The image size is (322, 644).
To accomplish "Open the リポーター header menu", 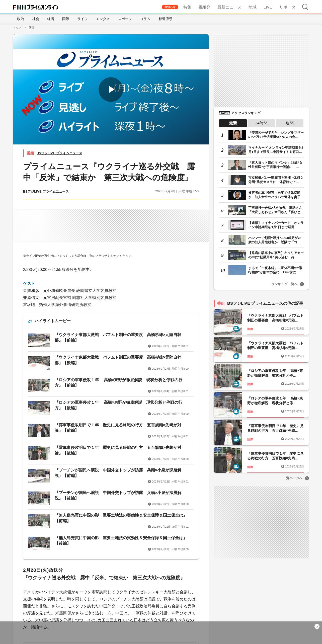I will (289, 7).
